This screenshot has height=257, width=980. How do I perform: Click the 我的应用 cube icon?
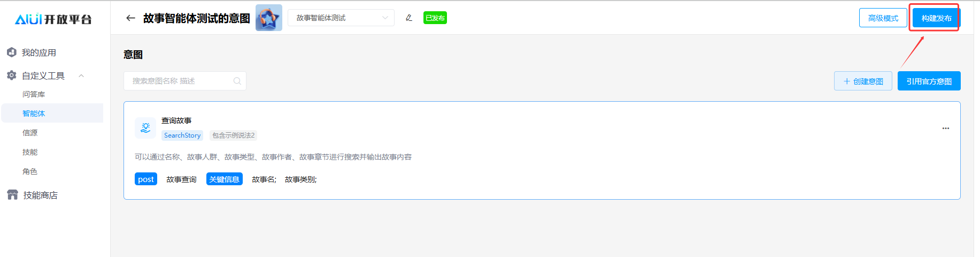pyautogui.click(x=12, y=52)
